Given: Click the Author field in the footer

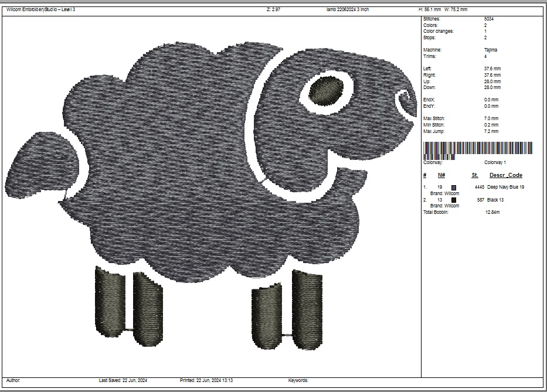Looking at the screenshot, I should tap(13, 380).
